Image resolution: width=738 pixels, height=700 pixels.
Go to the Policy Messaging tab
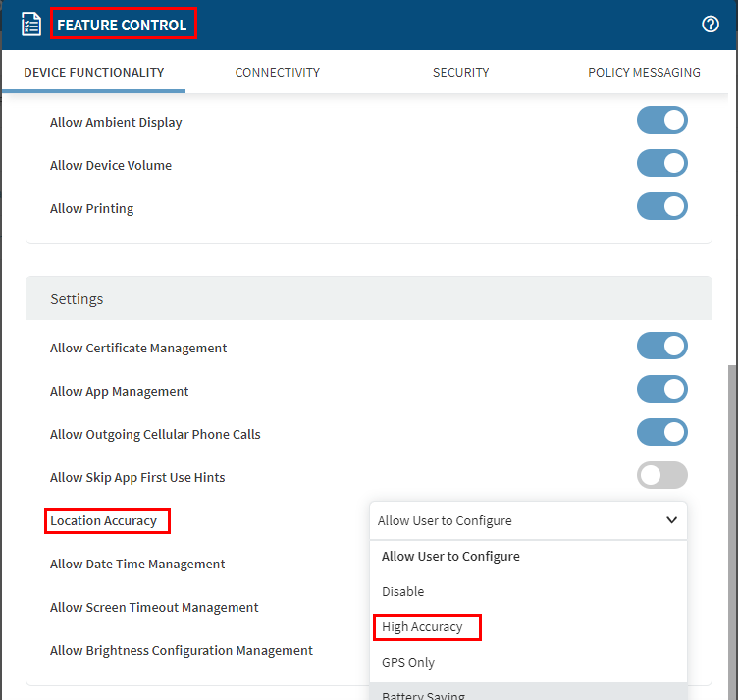(644, 72)
